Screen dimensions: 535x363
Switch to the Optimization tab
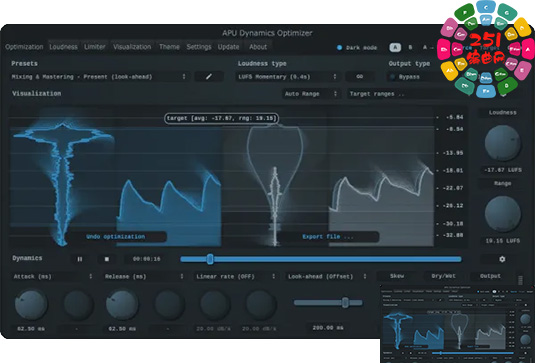24,47
